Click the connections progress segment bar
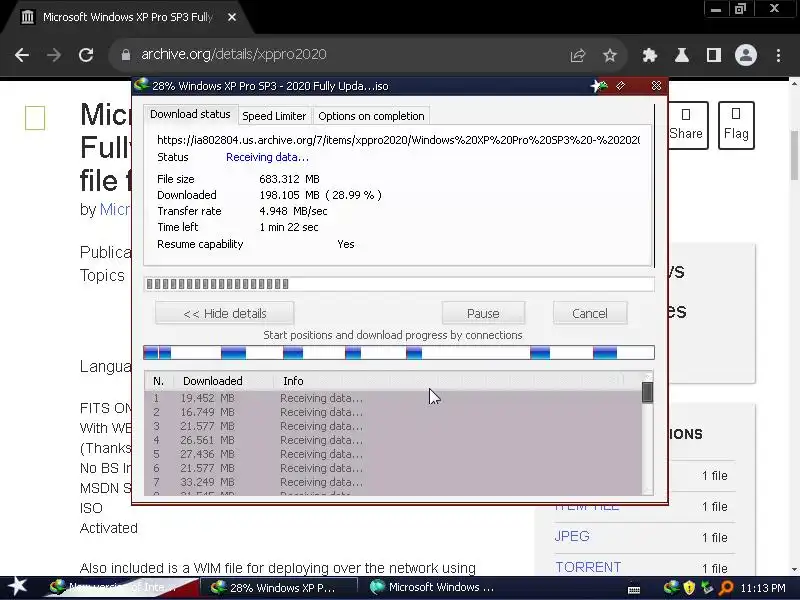 [x=399, y=353]
